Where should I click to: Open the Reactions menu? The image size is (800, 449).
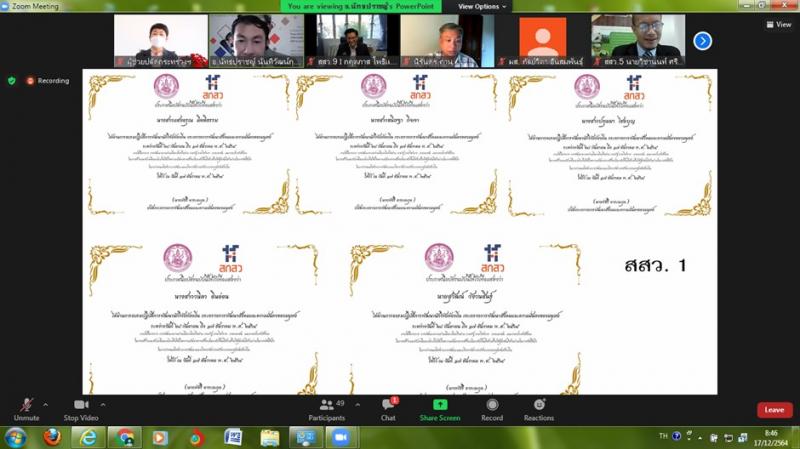coord(539,410)
